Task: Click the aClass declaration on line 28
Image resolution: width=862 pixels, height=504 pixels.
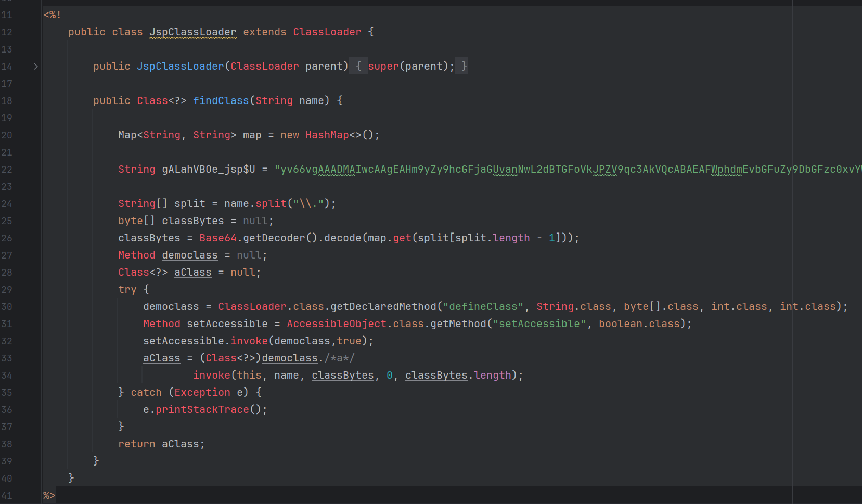Action: 193,273
